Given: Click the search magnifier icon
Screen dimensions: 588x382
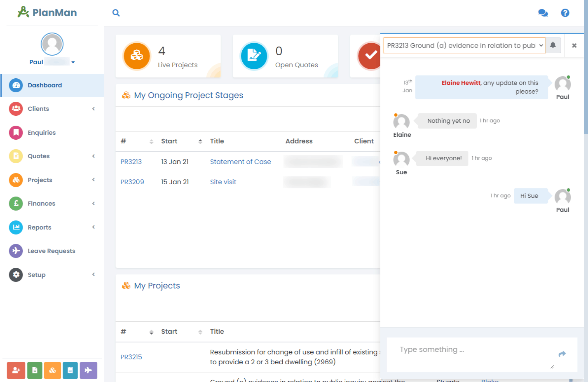Looking at the screenshot, I should point(116,13).
